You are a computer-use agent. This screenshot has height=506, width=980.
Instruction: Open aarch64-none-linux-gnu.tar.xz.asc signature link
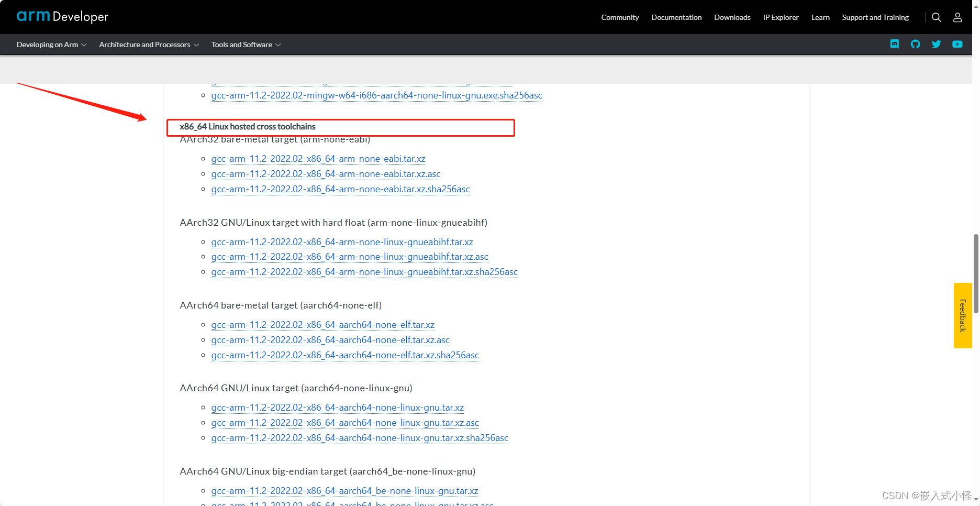coord(345,423)
